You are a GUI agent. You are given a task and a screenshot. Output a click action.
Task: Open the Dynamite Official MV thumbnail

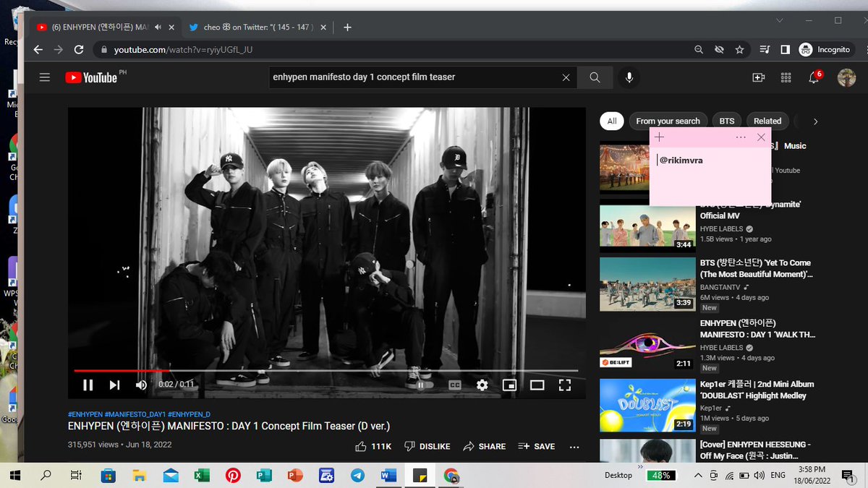click(647, 227)
